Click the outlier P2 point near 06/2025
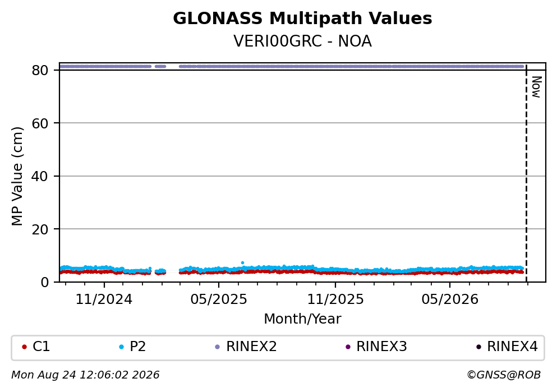The image size is (557, 392). (x=243, y=263)
